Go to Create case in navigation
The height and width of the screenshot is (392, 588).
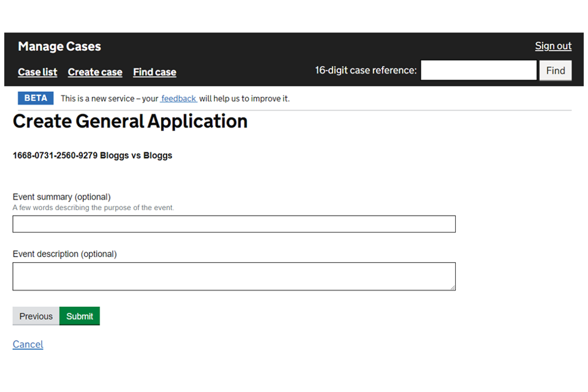click(95, 72)
